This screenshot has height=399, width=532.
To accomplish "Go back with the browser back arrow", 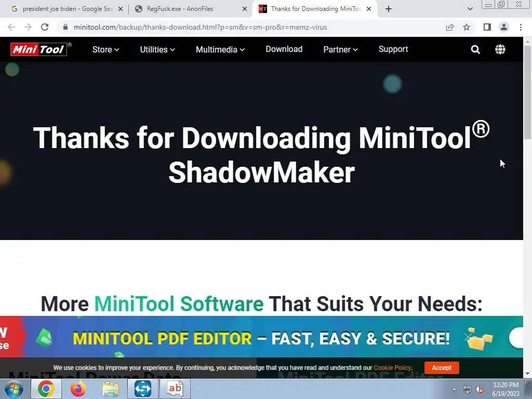I will pyautogui.click(x=11, y=27).
